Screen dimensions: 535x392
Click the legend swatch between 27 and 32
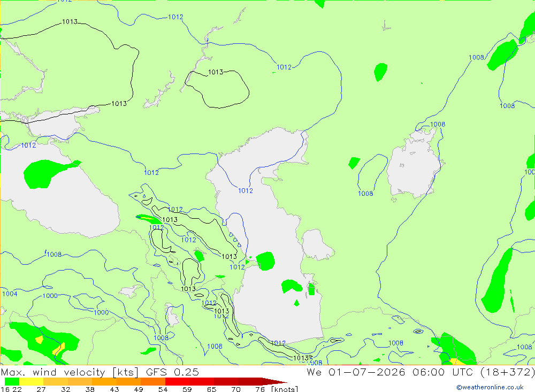coord(56,381)
